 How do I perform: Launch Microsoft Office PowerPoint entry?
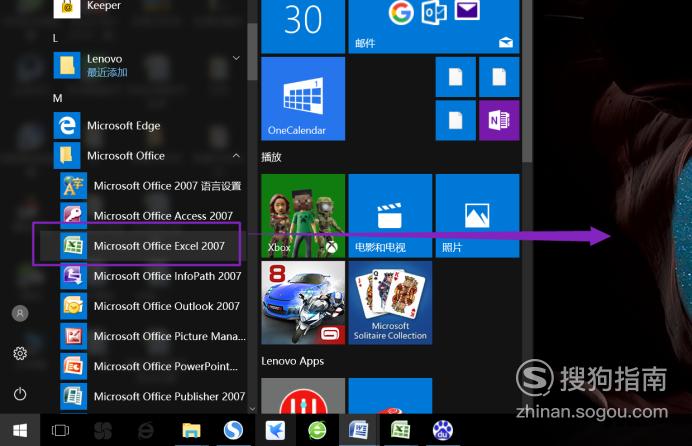click(x=153, y=366)
